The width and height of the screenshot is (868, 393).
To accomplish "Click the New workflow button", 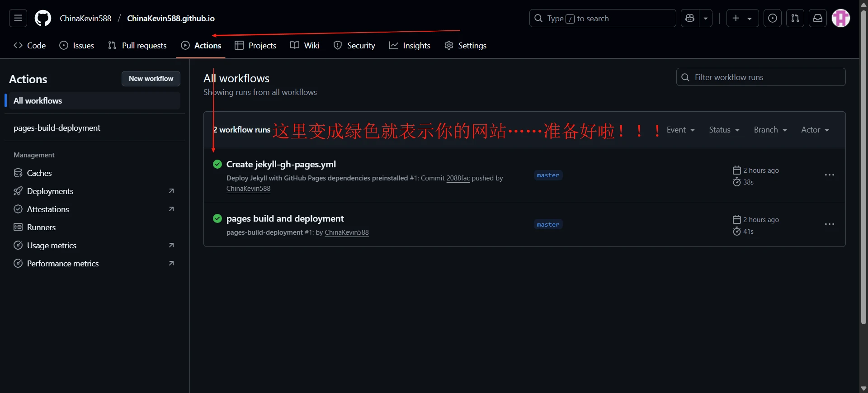I will click(151, 79).
